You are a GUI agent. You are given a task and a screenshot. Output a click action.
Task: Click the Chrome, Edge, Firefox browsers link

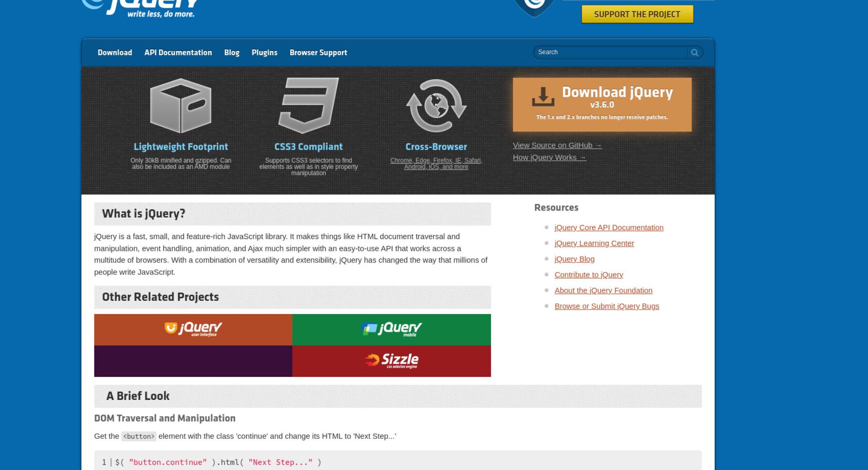[x=436, y=164]
